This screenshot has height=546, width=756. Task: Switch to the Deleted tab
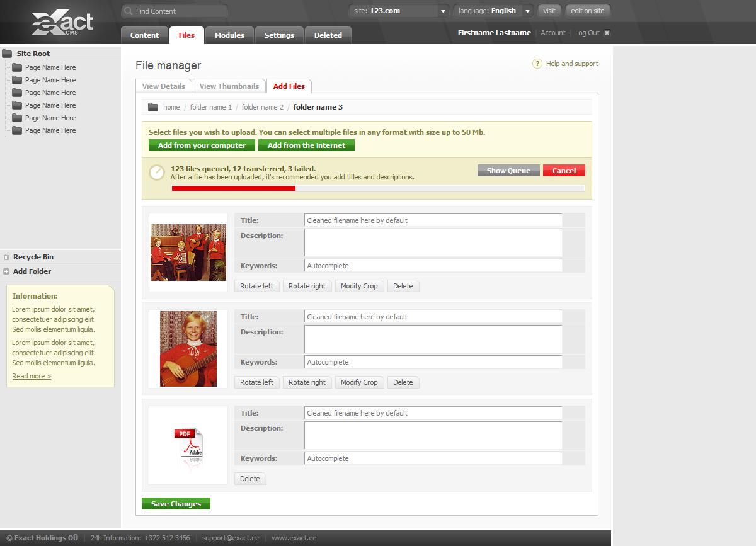coord(328,35)
